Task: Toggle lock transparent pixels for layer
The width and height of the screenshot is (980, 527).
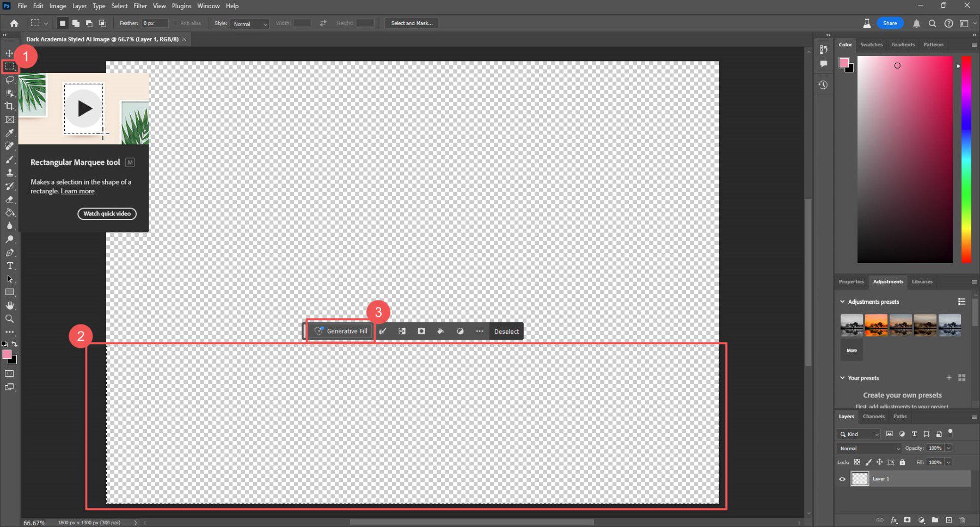Action: click(857, 462)
